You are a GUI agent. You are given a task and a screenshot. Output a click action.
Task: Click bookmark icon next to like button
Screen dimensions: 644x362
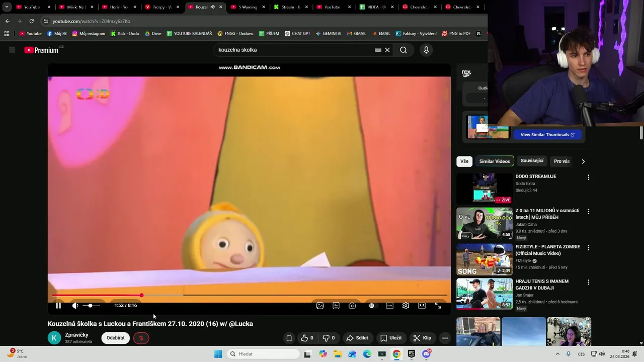click(x=289, y=338)
